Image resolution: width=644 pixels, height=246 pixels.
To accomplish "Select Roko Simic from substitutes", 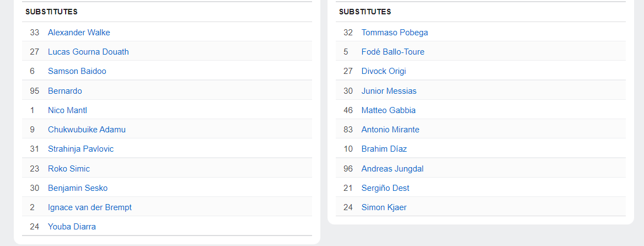I will pyautogui.click(x=69, y=169).
